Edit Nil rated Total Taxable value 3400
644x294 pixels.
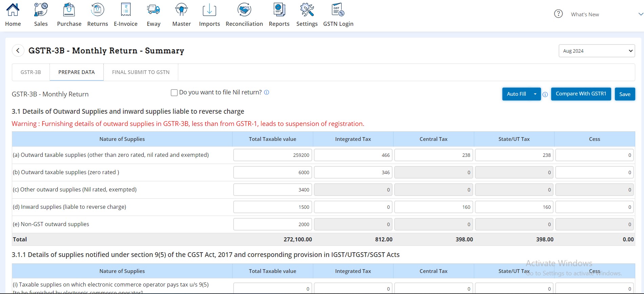(273, 190)
